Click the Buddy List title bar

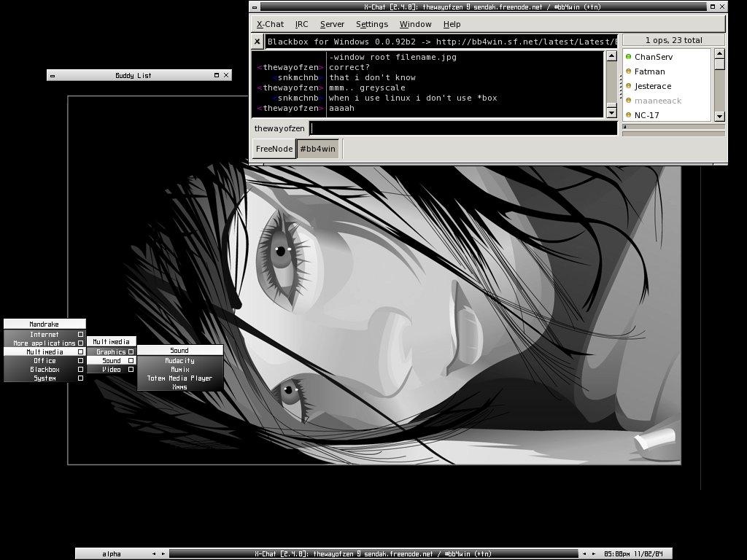point(133,75)
